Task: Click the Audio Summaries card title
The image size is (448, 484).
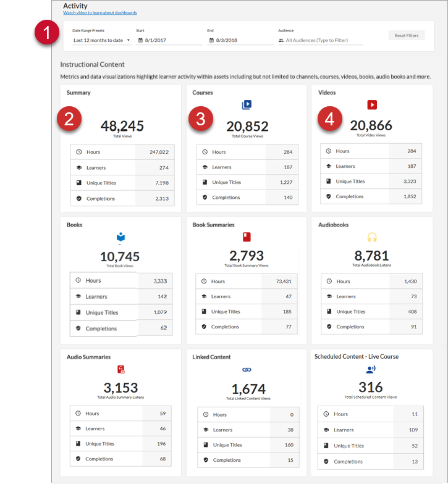Action: [88, 357]
